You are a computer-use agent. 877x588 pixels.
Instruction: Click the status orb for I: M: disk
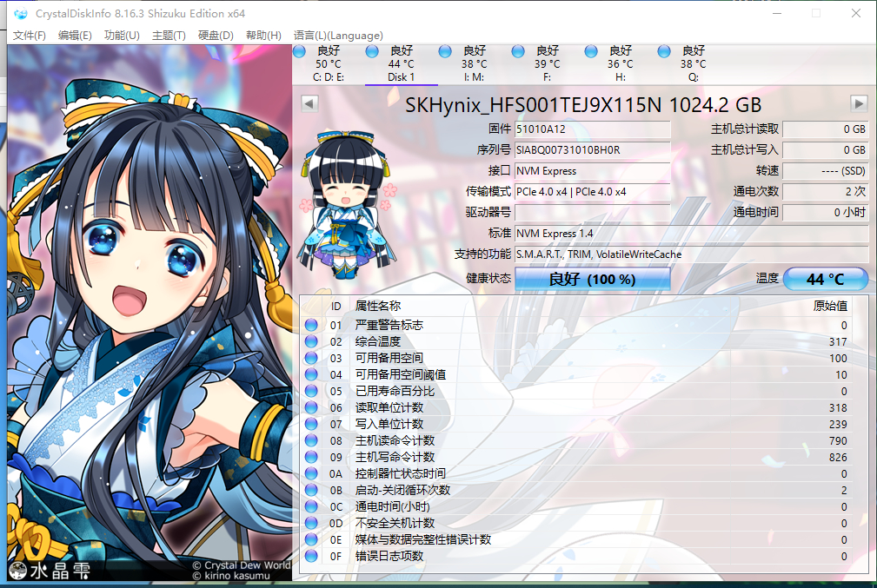click(x=445, y=51)
